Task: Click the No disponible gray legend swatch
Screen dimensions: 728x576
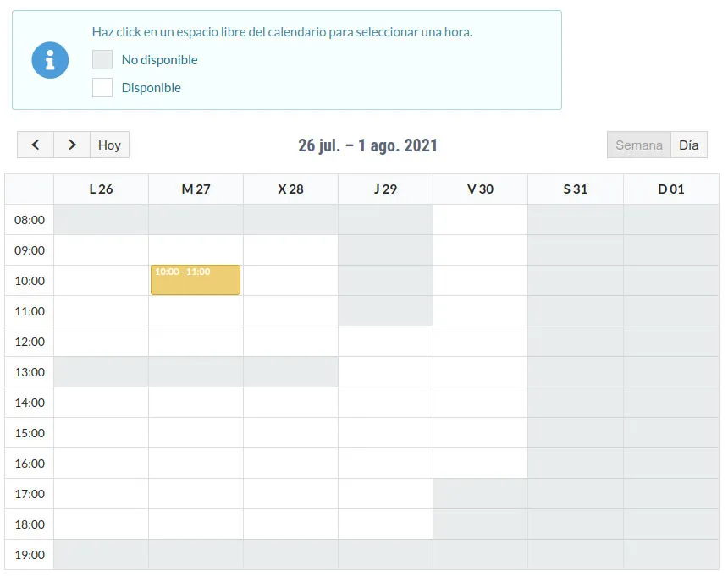Action: click(102, 60)
